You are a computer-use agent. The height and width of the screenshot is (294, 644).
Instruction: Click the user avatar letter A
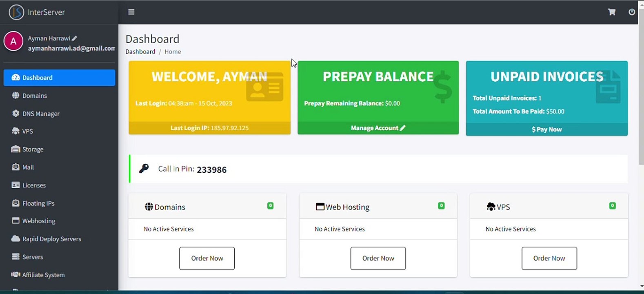point(13,41)
